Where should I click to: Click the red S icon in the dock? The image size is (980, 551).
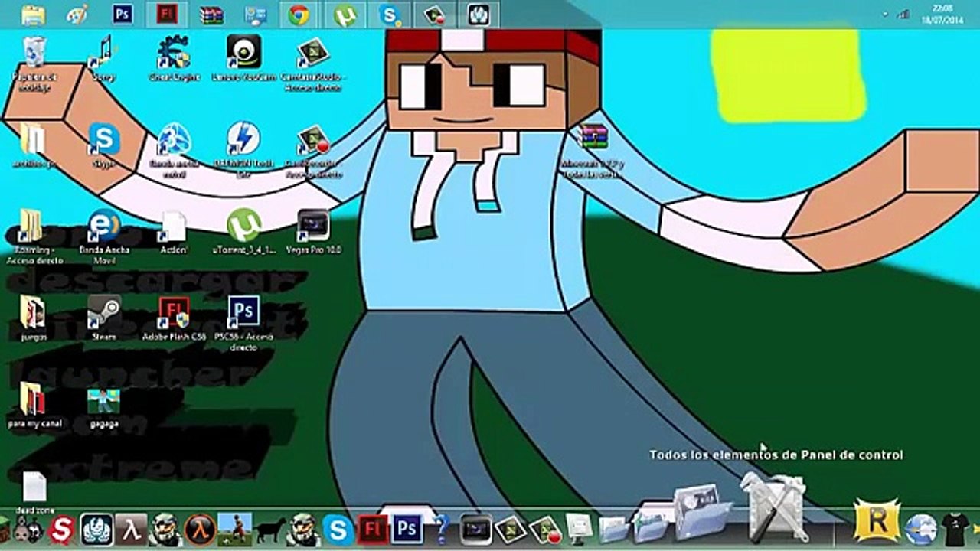click(x=61, y=530)
